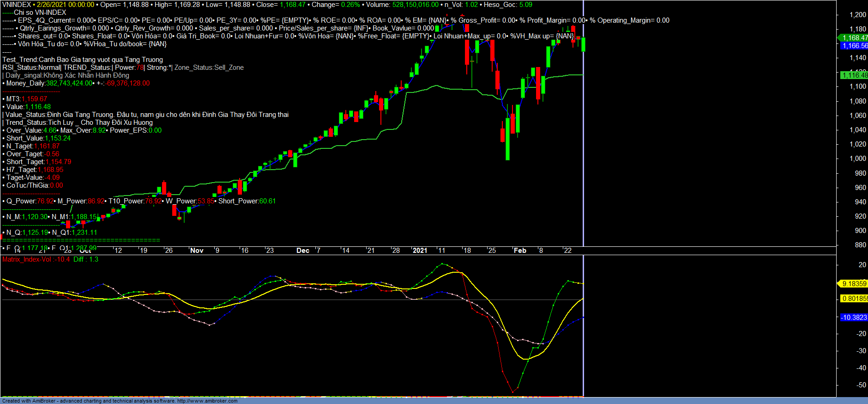Image resolution: width=868 pixels, height=404 pixels.
Task: Click the blue 1,166.56 price axis label
Action: tap(855, 46)
